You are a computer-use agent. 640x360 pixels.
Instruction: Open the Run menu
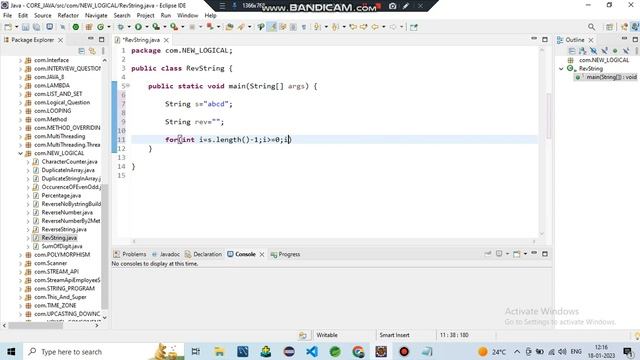tap(166, 15)
